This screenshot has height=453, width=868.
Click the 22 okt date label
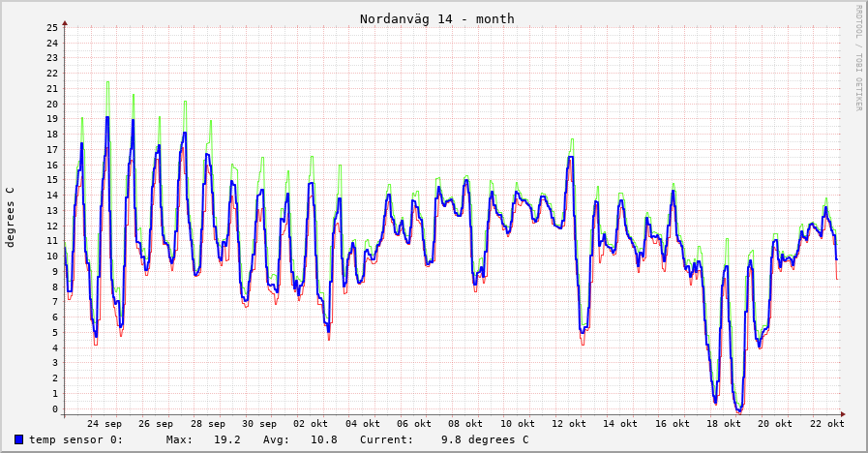(827, 423)
